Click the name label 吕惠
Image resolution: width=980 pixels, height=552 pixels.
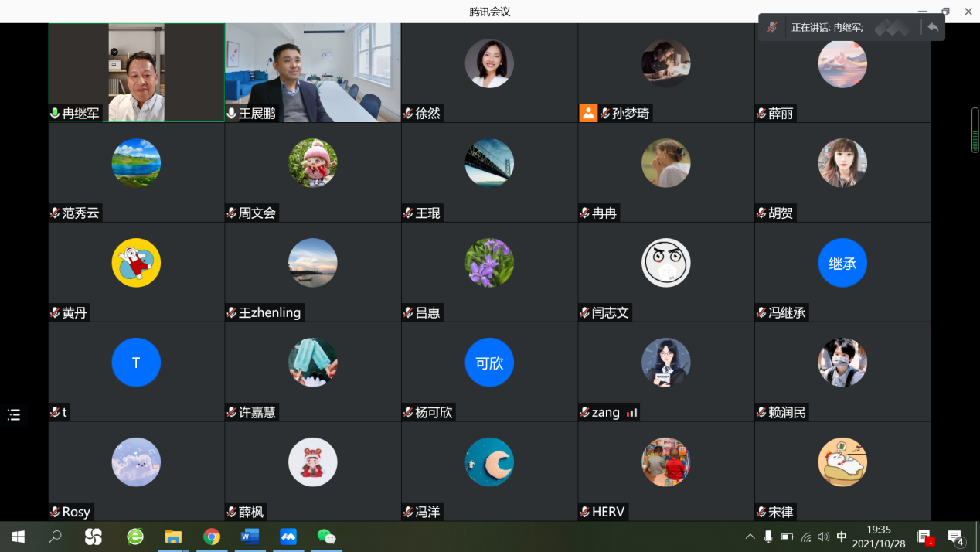(428, 313)
